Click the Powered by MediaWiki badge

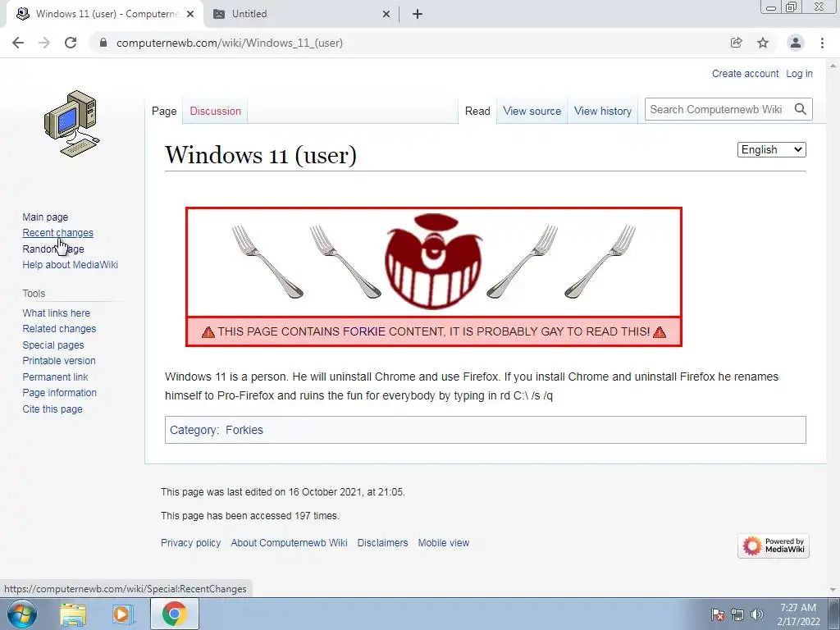[x=773, y=546]
